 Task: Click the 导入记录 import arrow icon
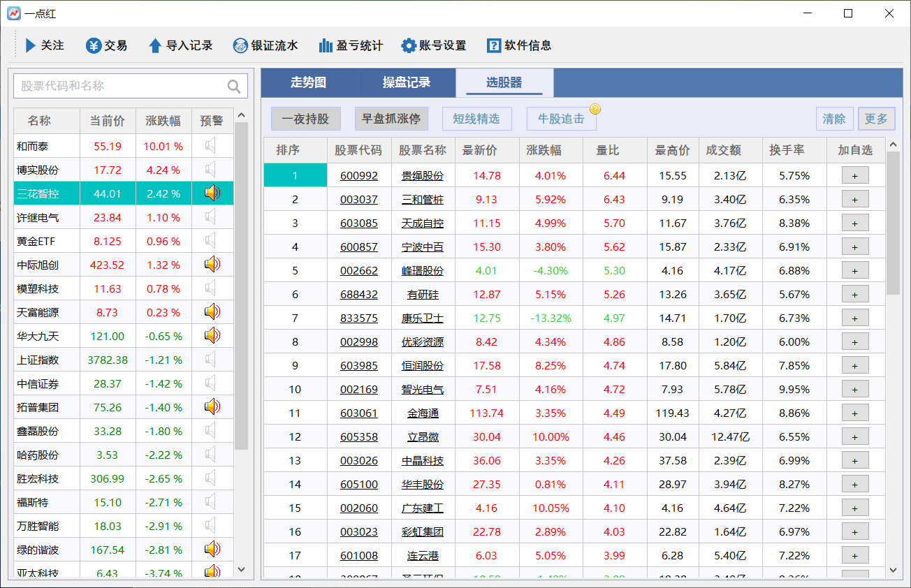coord(155,45)
